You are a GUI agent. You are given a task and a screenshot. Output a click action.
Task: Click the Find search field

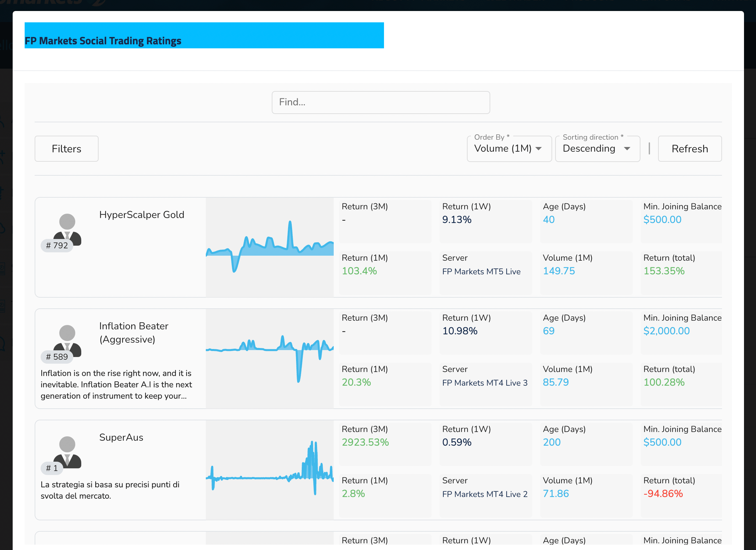[x=381, y=102]
